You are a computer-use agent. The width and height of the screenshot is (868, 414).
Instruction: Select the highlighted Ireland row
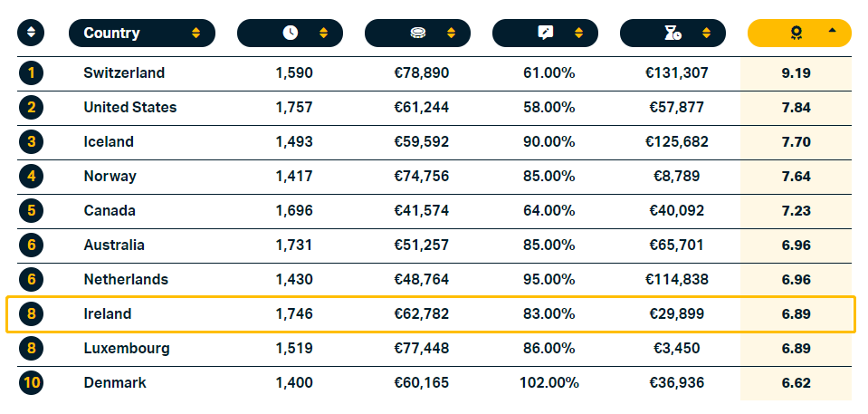pos(431,314)
